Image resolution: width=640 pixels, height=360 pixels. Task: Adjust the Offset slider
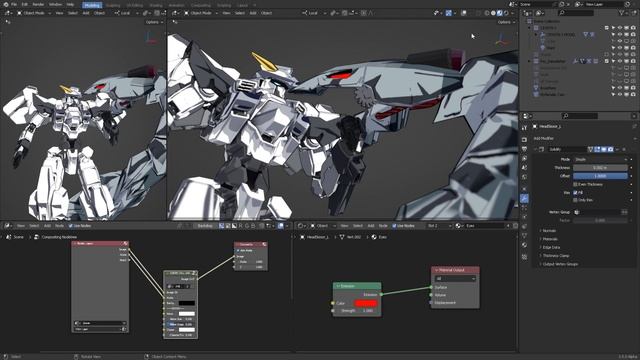[600, 176]
